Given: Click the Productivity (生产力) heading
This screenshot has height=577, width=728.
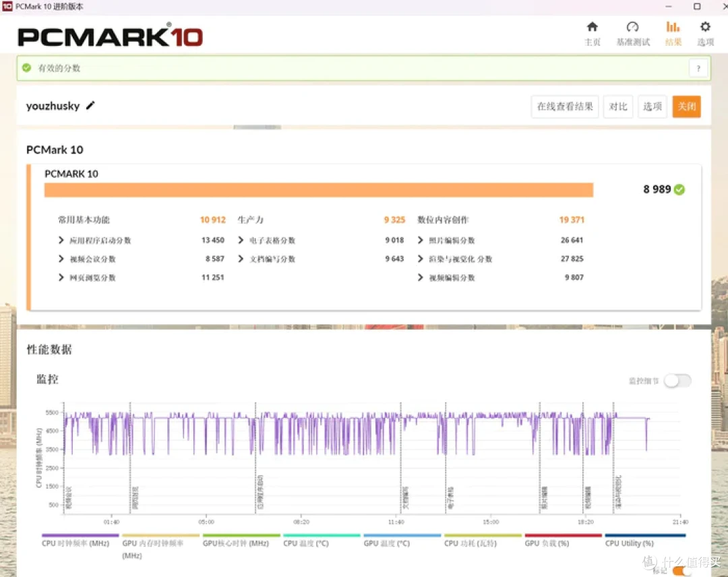Looking at the screenshot, I should pyautogui.click(x=250, y=220).
